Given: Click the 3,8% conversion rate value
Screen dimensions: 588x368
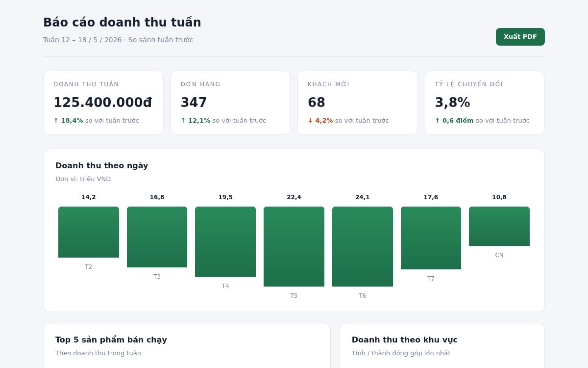Looking at the screenshot, I should pos(452,103).
